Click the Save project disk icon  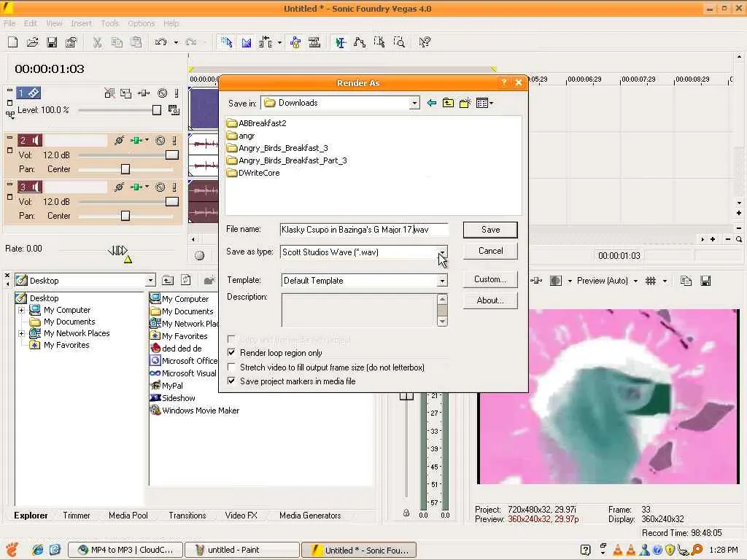(52, 42)
